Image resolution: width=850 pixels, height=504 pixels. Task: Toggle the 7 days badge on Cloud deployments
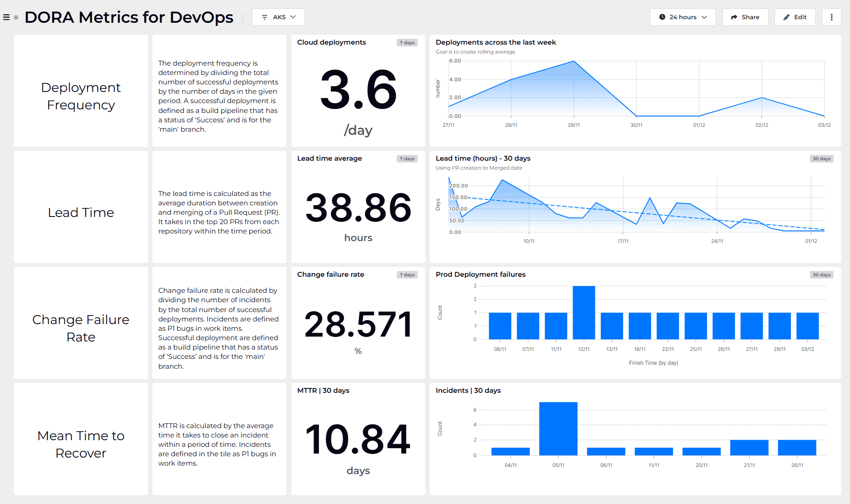(x=407, y=42)
